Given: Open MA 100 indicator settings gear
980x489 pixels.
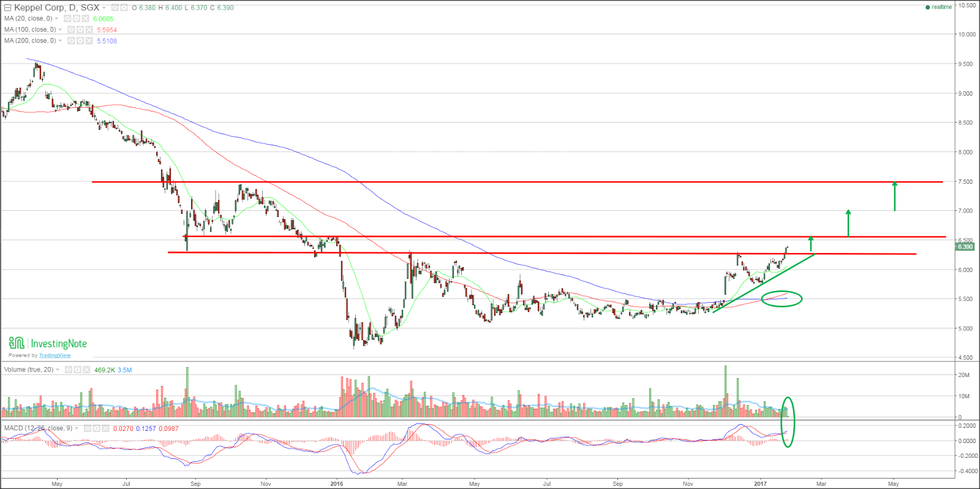Looking at the screenshot, I should click(x=80, y=30).
